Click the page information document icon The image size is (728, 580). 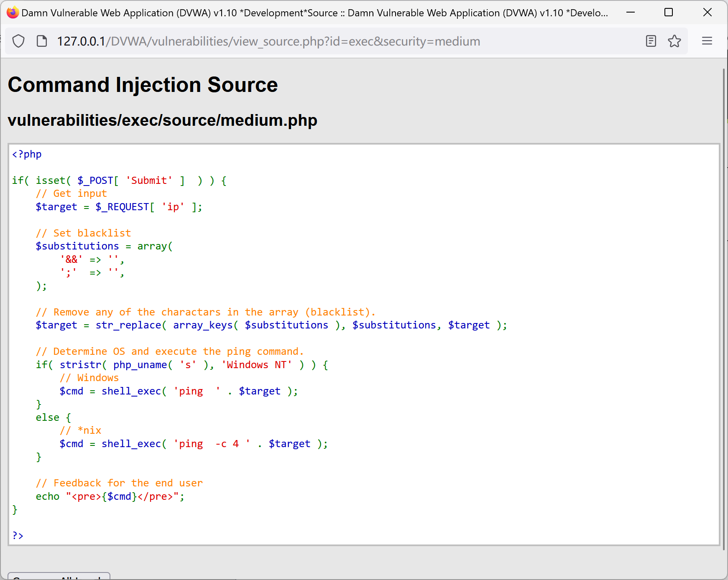42,41
